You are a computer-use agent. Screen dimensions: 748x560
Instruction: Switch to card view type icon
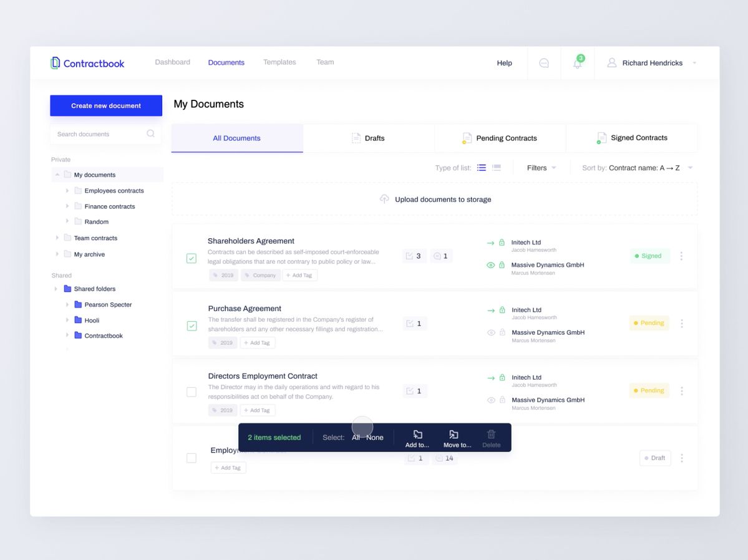(497, 168)
